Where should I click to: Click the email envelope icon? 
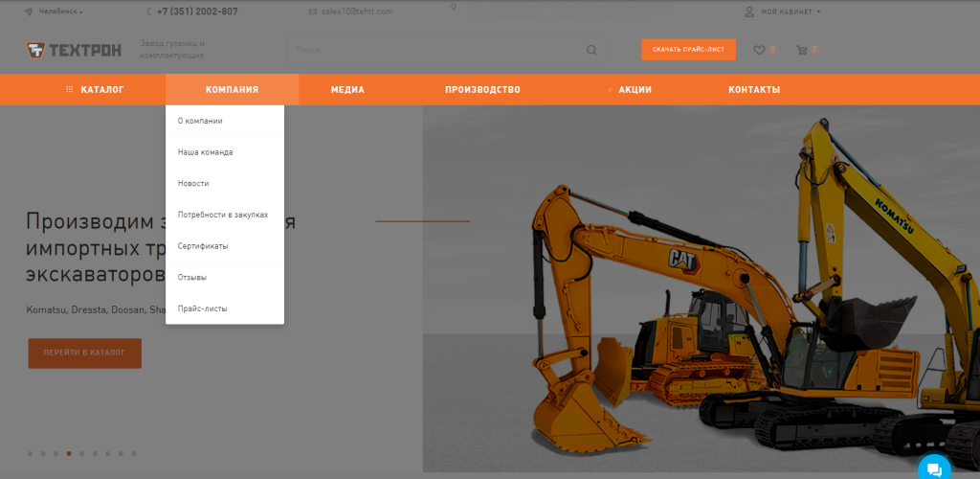313,11
